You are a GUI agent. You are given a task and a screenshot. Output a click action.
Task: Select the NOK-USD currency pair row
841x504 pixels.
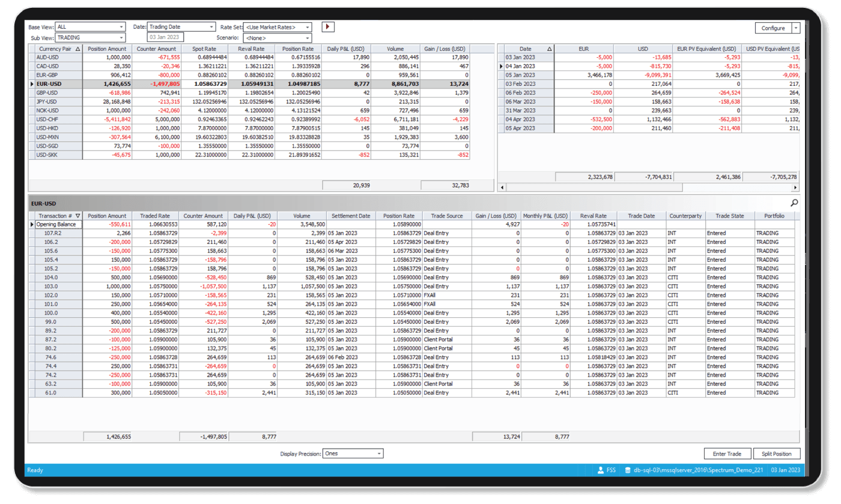(x=249, y=111)
